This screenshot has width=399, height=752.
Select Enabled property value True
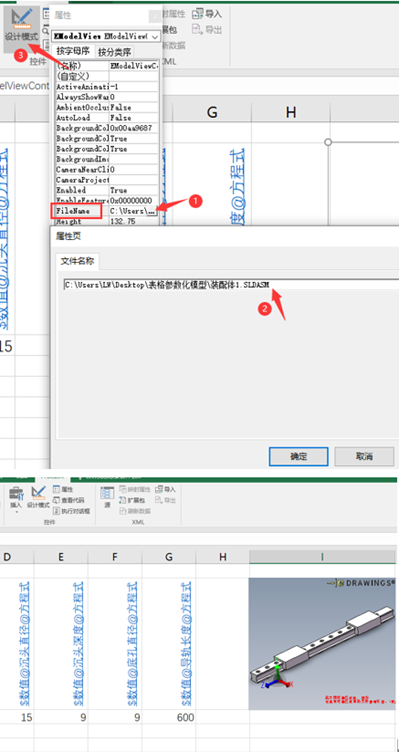click(133, 190)
